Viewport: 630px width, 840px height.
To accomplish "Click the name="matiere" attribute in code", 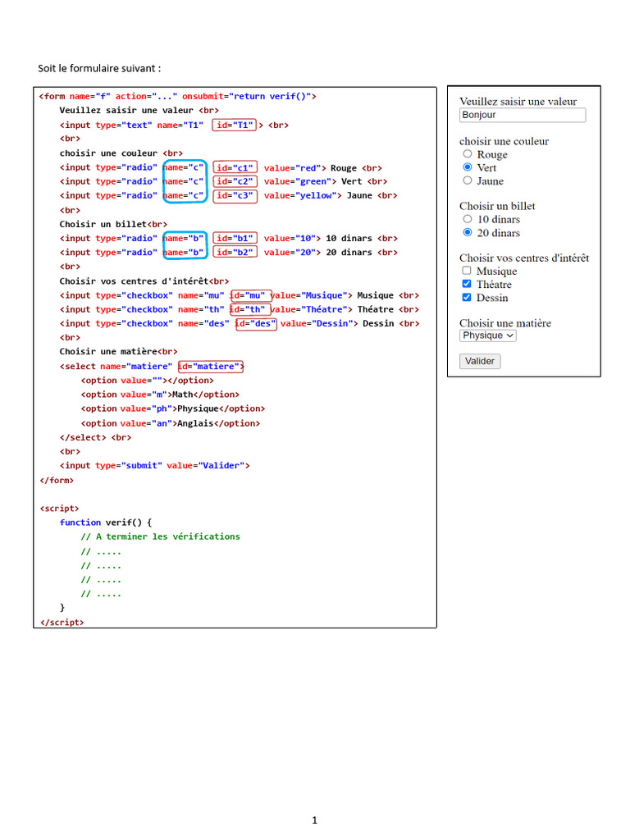I will 136,367.
